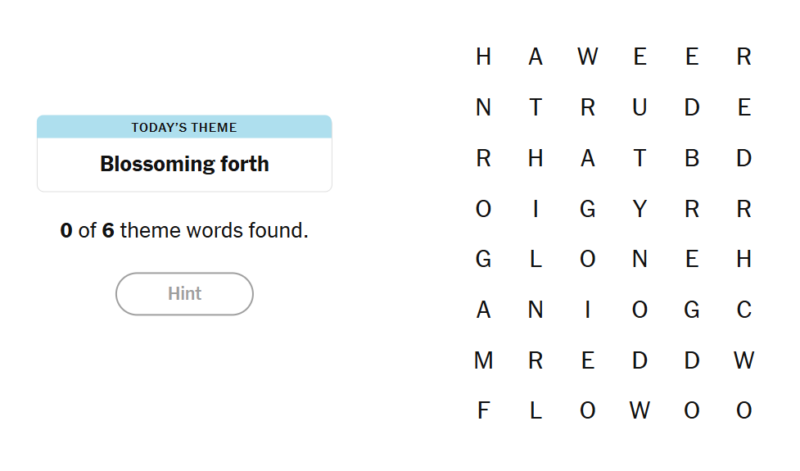Select the letter U tile
Screen dimensions: 800x471
click(640, 108)
